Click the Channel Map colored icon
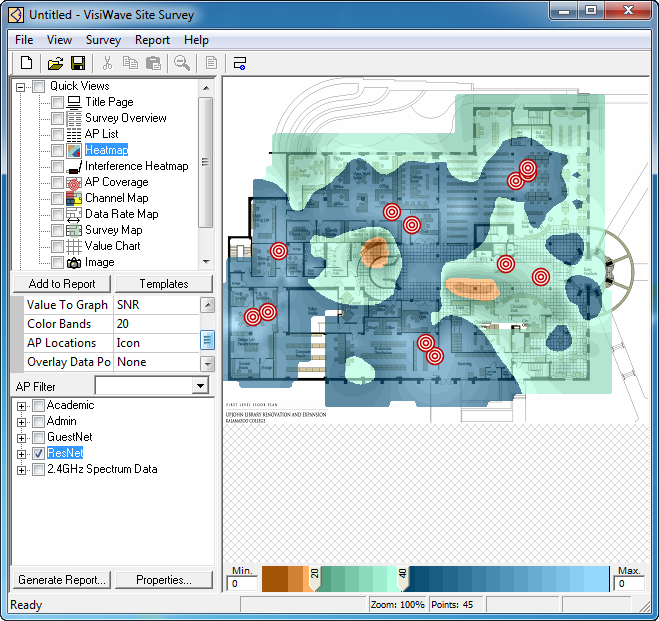 pos(74,198)
